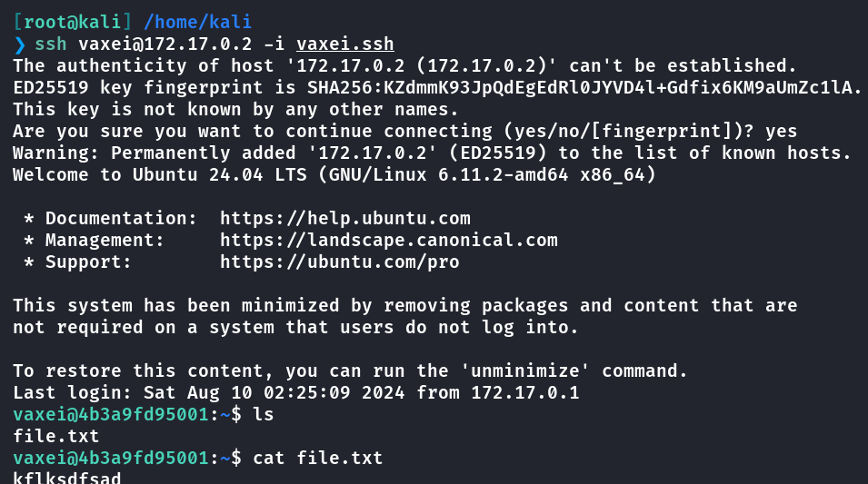868x484 pixels.
Task: Click the Last login timestamp line
Action: click(x=296, y=392)
